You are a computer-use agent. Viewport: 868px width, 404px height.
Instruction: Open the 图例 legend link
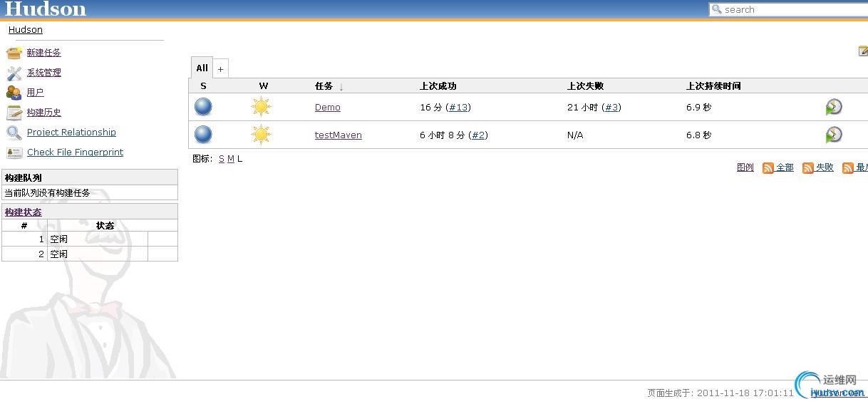pos(745,167)
